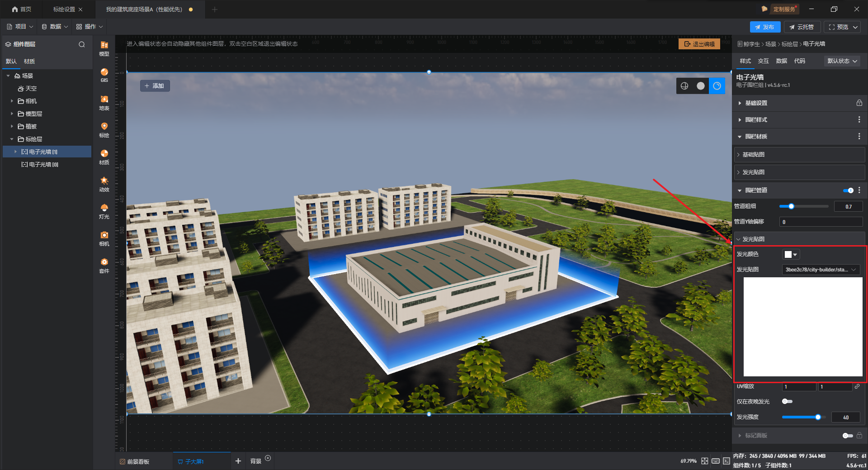Switch to the 交互 tab
Screen dimensions: 868x470
point(764,61)
